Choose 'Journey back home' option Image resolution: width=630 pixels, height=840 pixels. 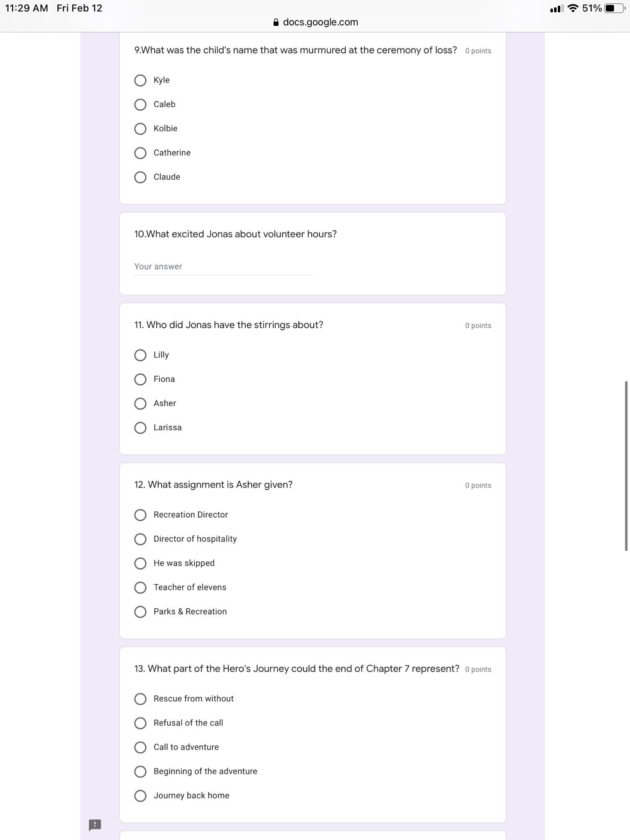click(x=140, y=796)
